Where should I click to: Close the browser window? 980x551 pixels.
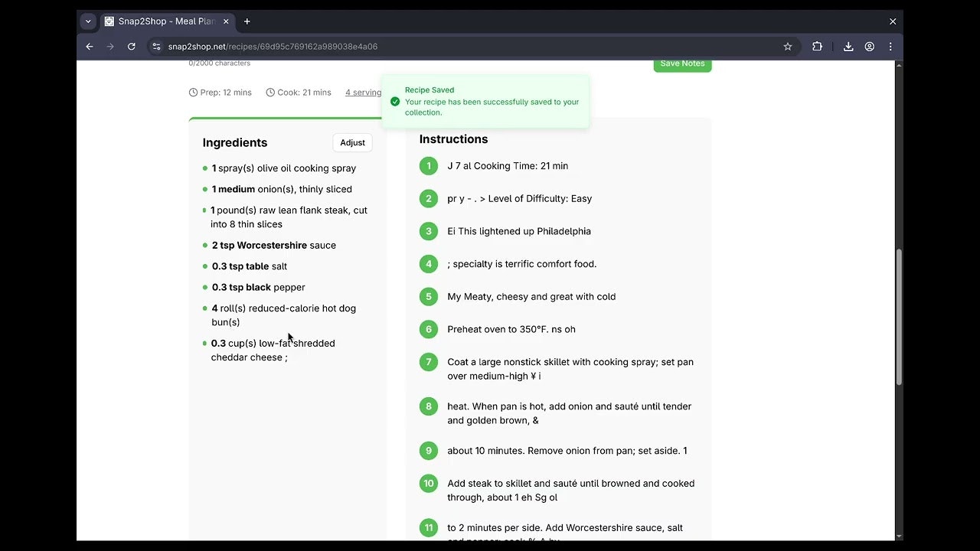[893, 21]
